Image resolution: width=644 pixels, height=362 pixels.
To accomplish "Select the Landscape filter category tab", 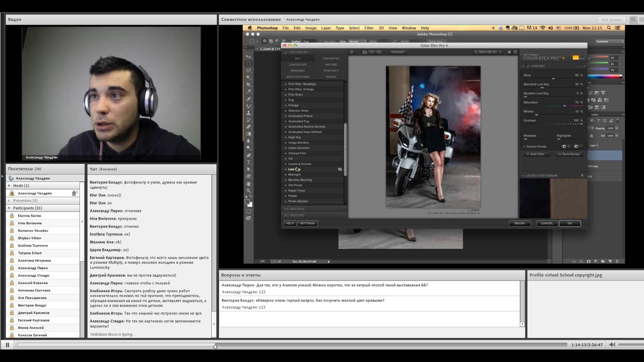I will [x=298, y=64].
